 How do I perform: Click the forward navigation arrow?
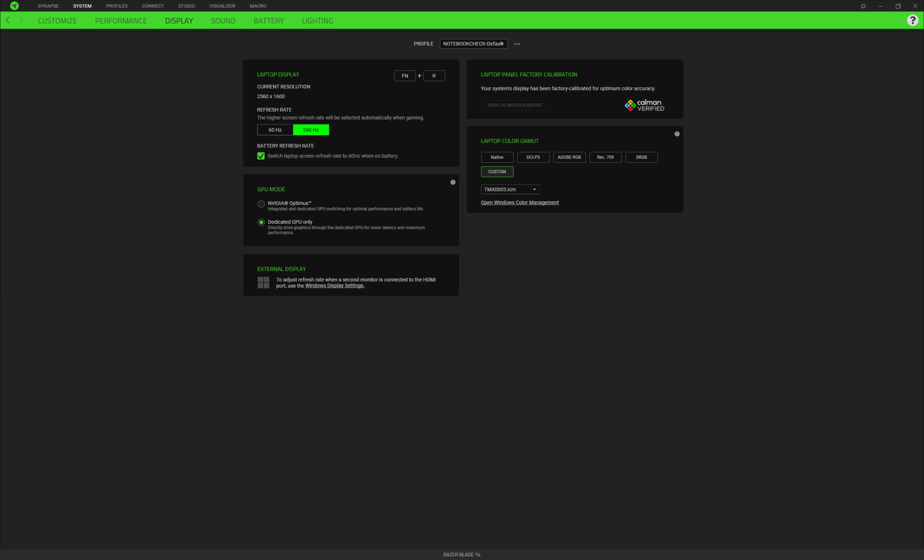click(x=21, y=20)
